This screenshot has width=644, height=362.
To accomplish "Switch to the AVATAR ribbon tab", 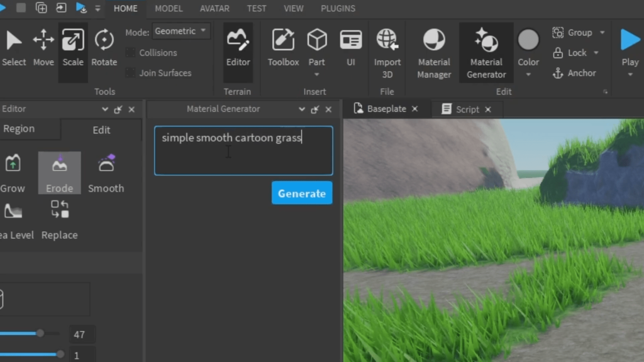I will pos(215,8).
